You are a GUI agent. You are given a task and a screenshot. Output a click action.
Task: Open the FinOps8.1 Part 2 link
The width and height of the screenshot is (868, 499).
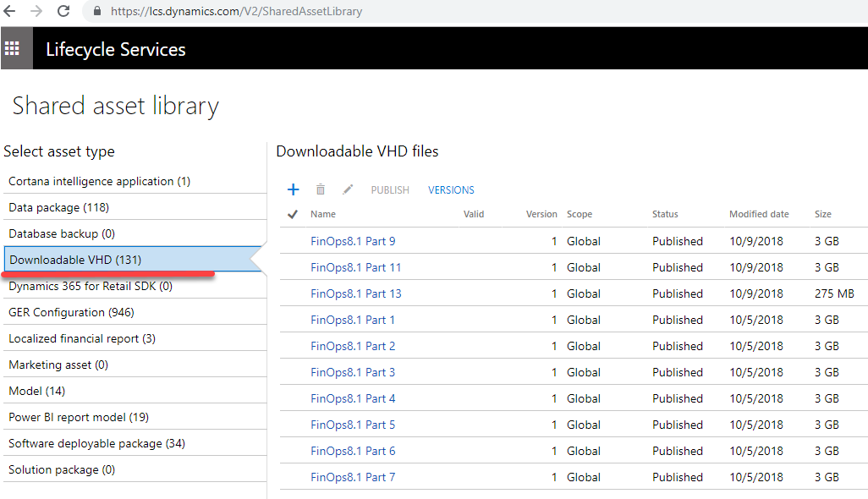click(x=353, y=346)
